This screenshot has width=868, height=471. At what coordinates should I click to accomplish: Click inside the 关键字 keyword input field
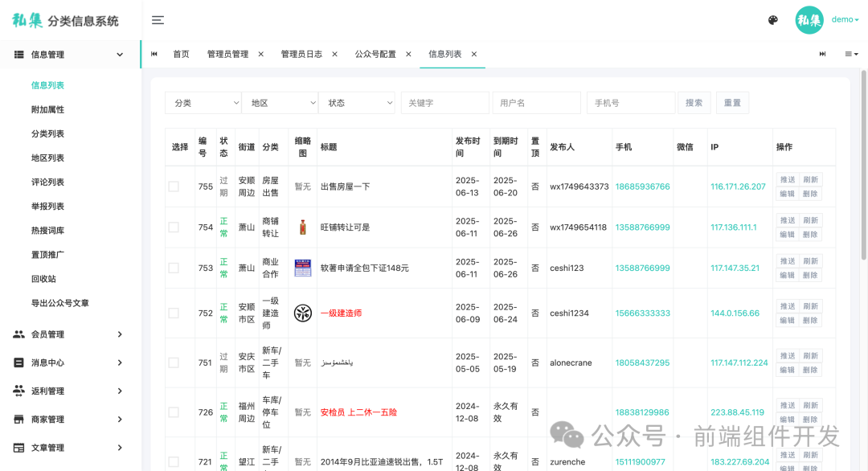click(444, 103)
